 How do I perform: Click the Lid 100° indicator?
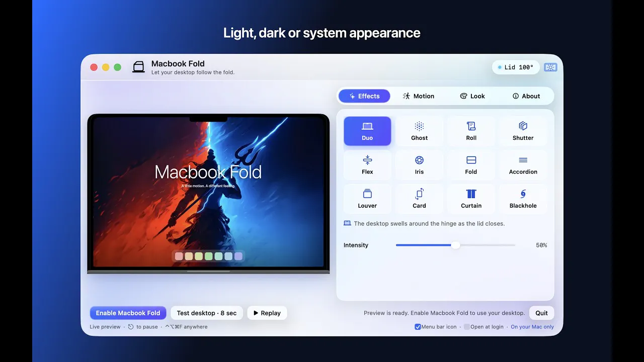tap(516, 67)
